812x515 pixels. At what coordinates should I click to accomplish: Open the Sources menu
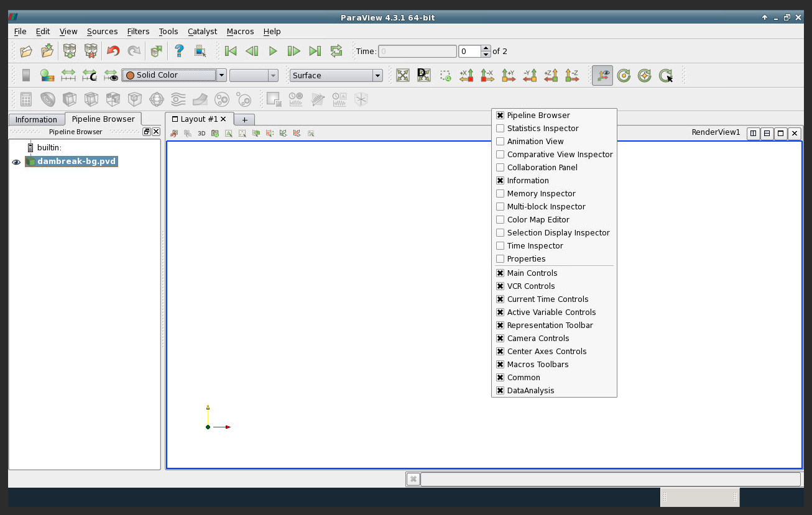(x=102, y=31)
